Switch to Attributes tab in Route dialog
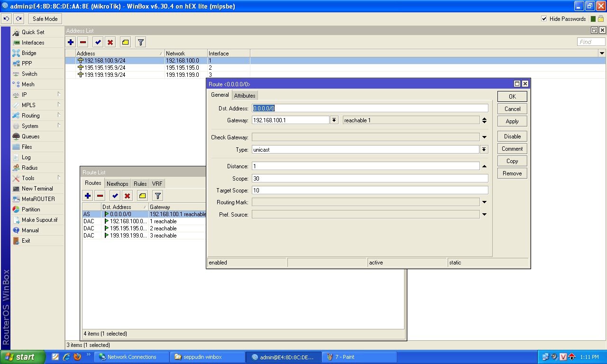 (x=245, y=95)
